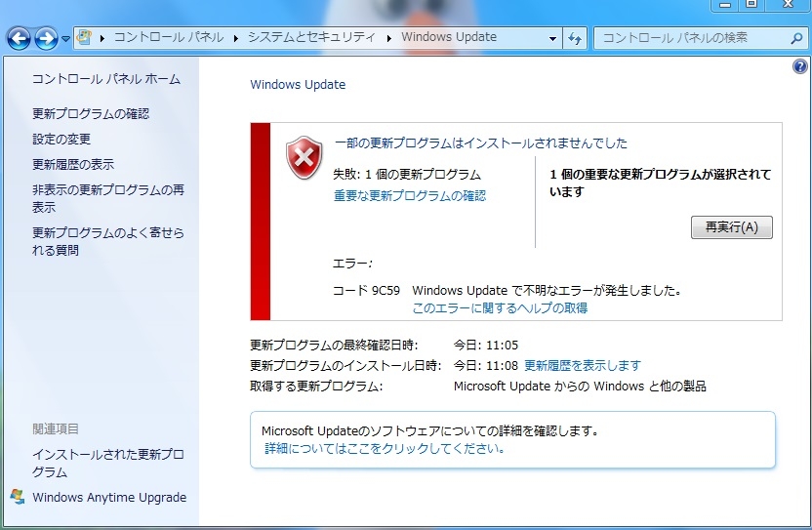The width and height of the screenshot is (812, 530).
Task: Open address bar history dropdown
Action: click(552, 38)
